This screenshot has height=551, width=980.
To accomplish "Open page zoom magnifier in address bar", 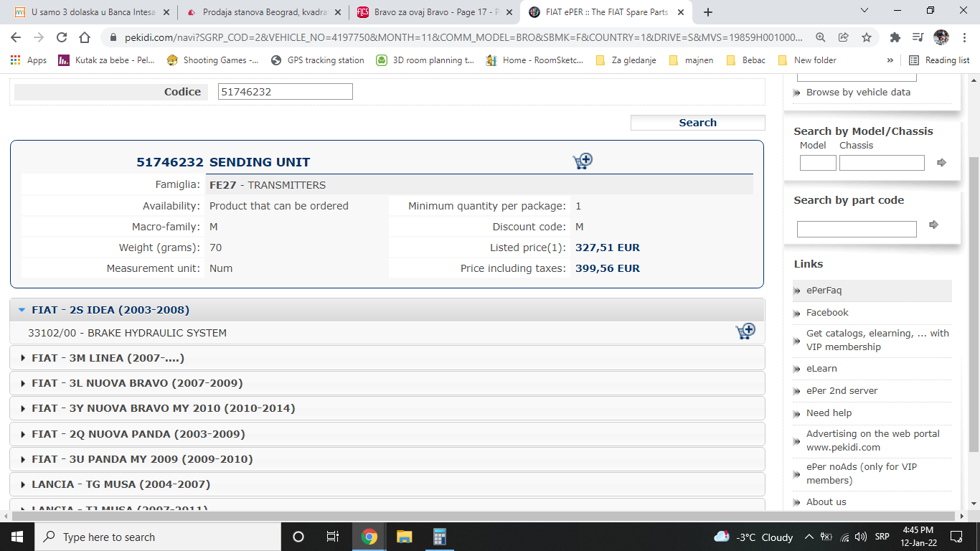I will pyautogui.click(x=821, y=38).
